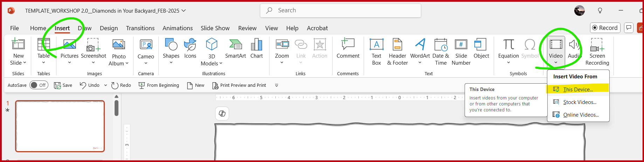Open the File tab

pos(14,28)
